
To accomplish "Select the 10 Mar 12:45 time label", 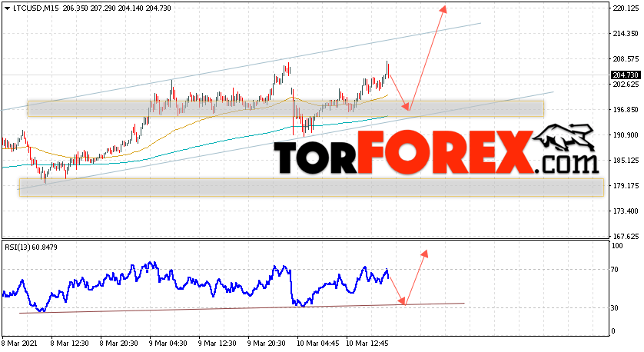I will pos(367,344).
